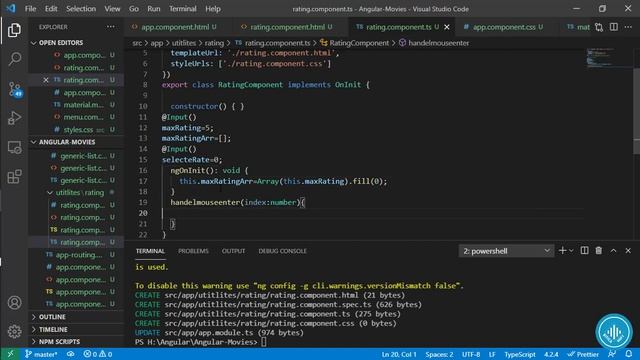This screenshot has width=640, height=360.
Task: Click VS Code logo icon in title bar
Action: tap(11, 8)
